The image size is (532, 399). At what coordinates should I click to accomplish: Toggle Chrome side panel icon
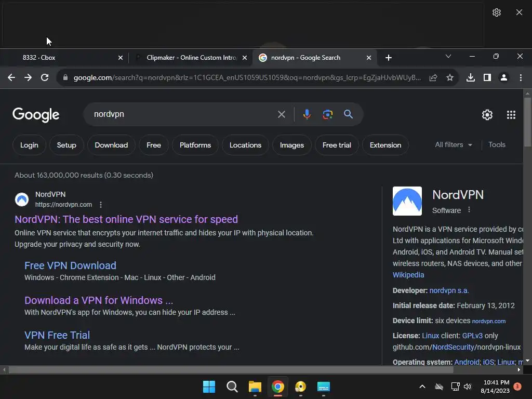coord(487,78)
